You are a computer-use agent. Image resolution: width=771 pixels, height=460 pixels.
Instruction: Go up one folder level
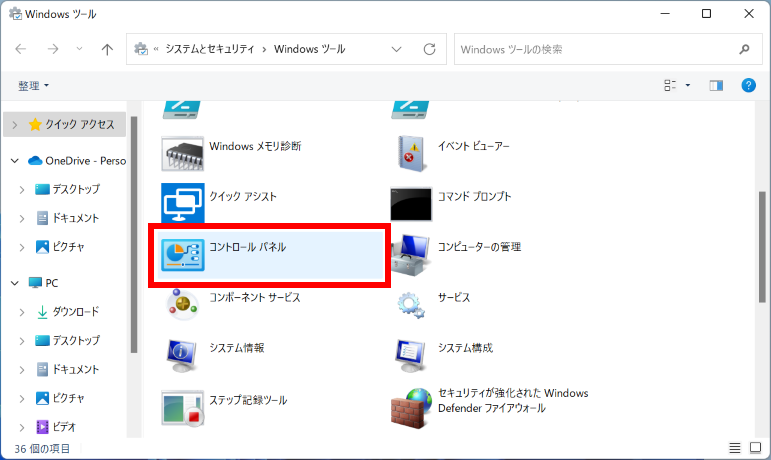click(107, 49)
